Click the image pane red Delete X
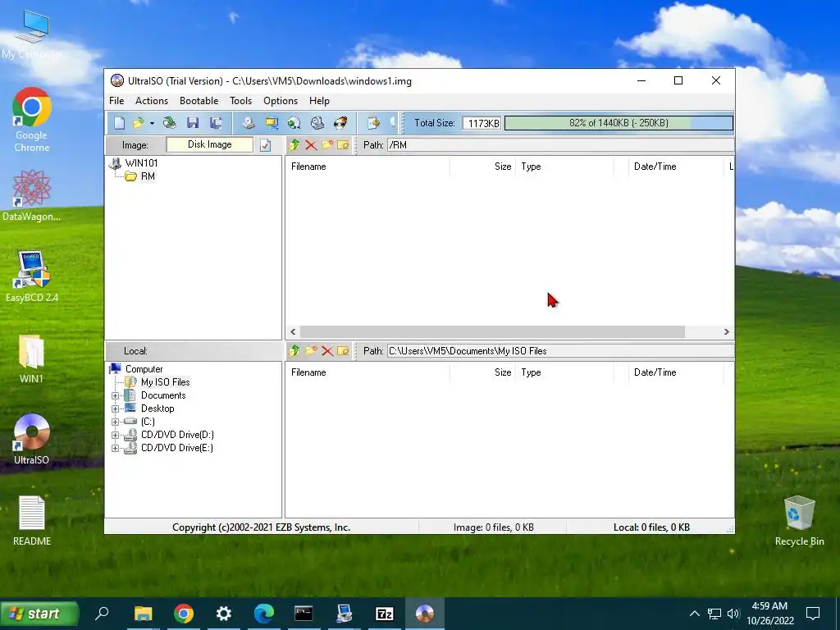This screenshot has width=840, height=630. [x=311, y=145]
